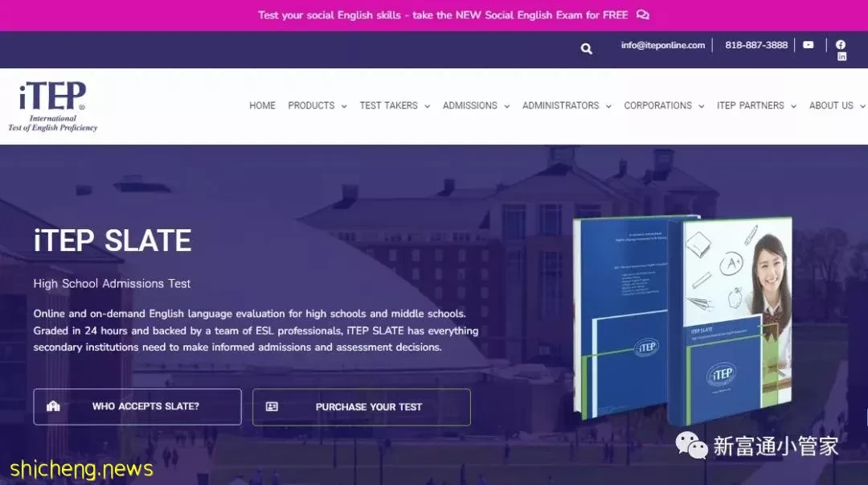
Task: Open the Facebook page icon
Action: tap(841, 44)
